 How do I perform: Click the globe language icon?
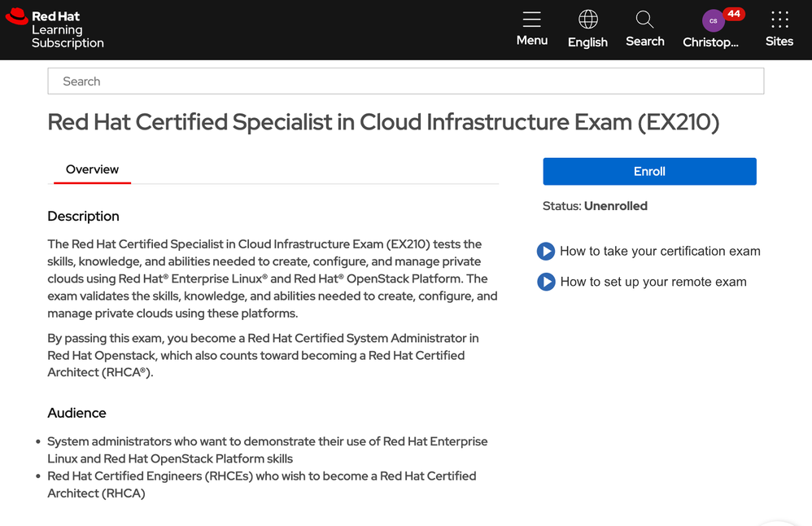(587, 20)
